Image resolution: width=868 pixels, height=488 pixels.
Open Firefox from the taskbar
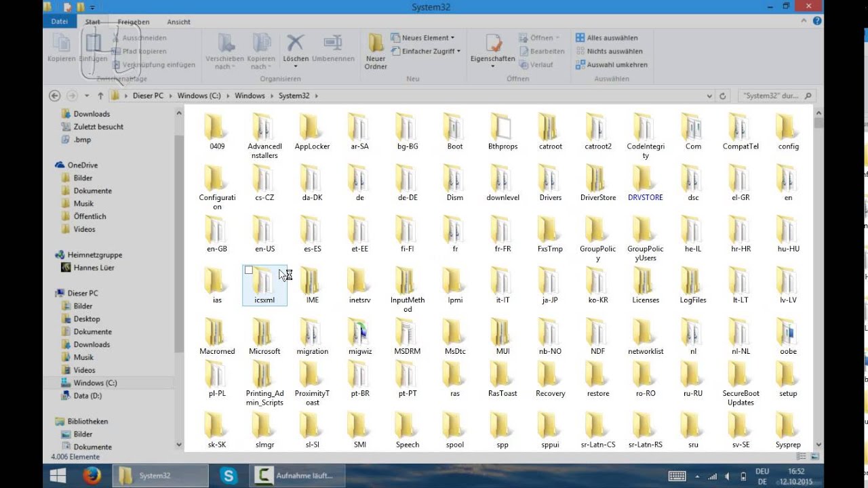click(x=92, y=476)
